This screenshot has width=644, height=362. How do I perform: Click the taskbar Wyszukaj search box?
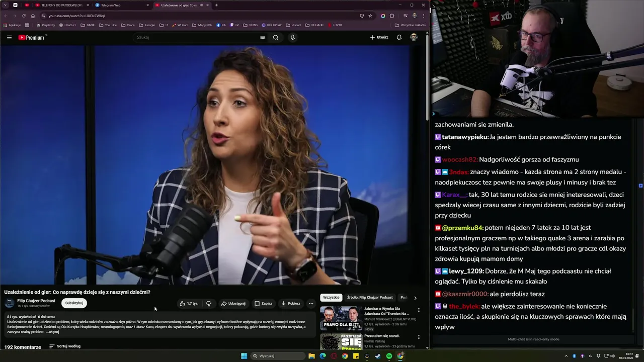(x=278, y=356)
